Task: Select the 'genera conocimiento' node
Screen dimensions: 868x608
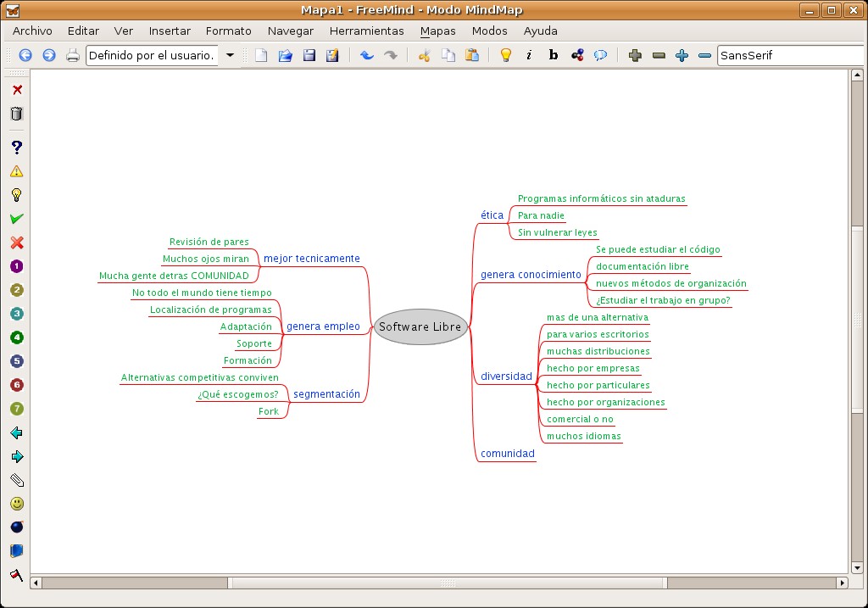Action: pos(531,275)
